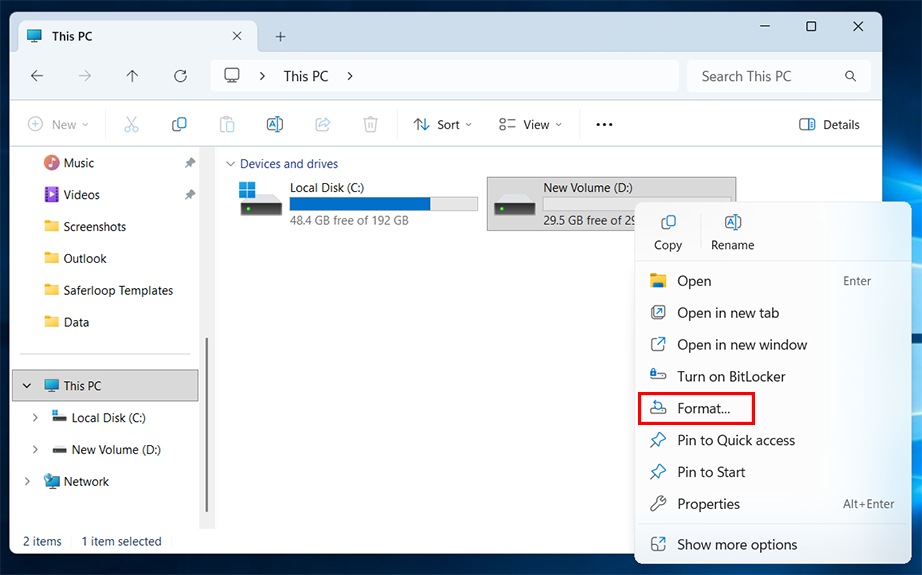
Task: Unpin Music via its pin icon
Action: (x=190, y=163)
